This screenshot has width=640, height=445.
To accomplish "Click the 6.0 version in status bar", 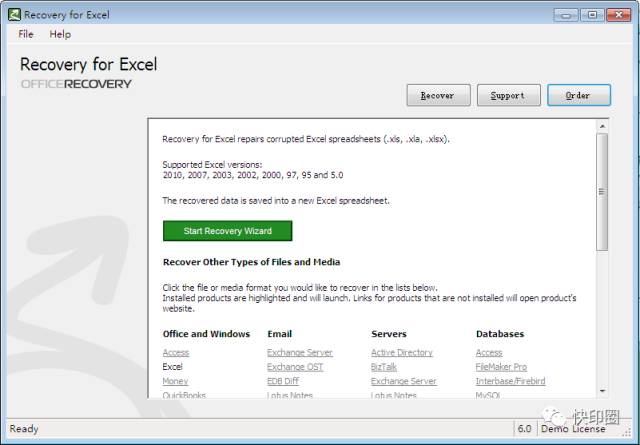I will pyautogui.click(x=524, y=429).
